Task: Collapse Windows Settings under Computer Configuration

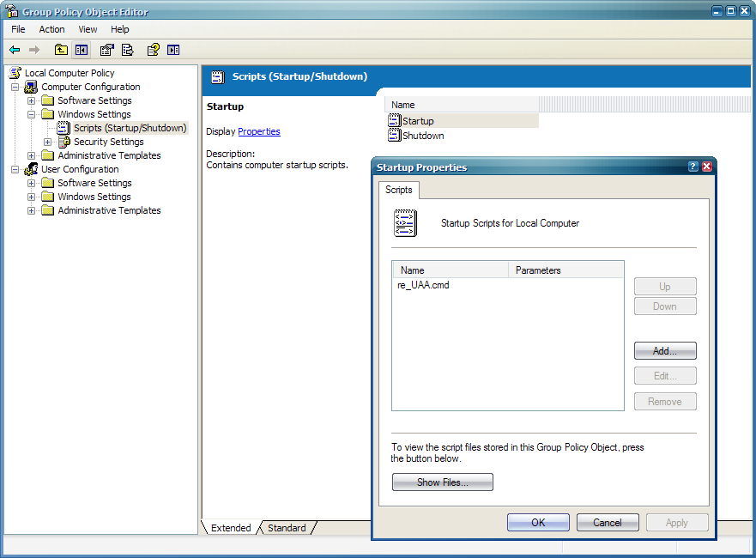Action: pyautogui.click(x=32, y=115)
